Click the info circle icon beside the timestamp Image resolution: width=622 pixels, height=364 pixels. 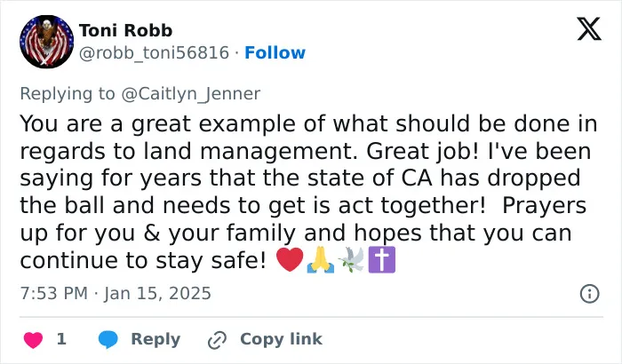click(x=589, y=294)
